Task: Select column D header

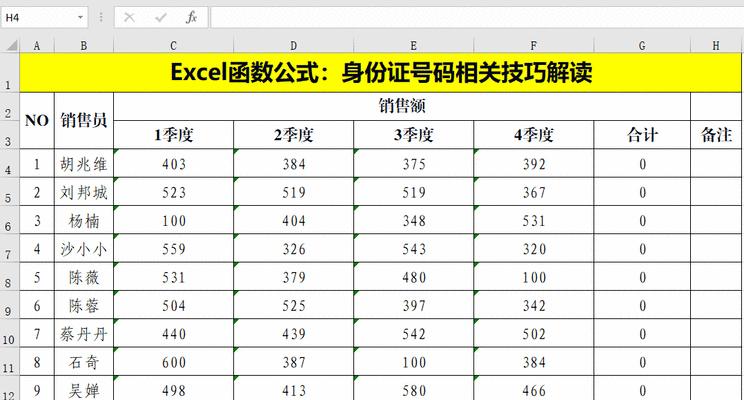Action: [x=293, y=46]
